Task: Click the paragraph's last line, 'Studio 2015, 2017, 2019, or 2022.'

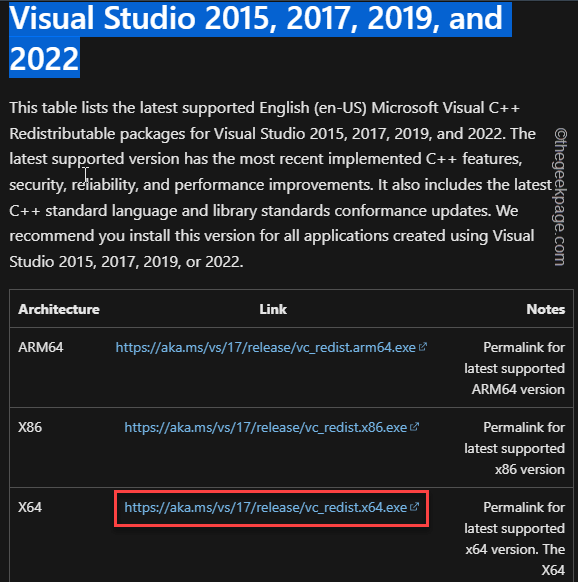Action: (x=126, y=262)
